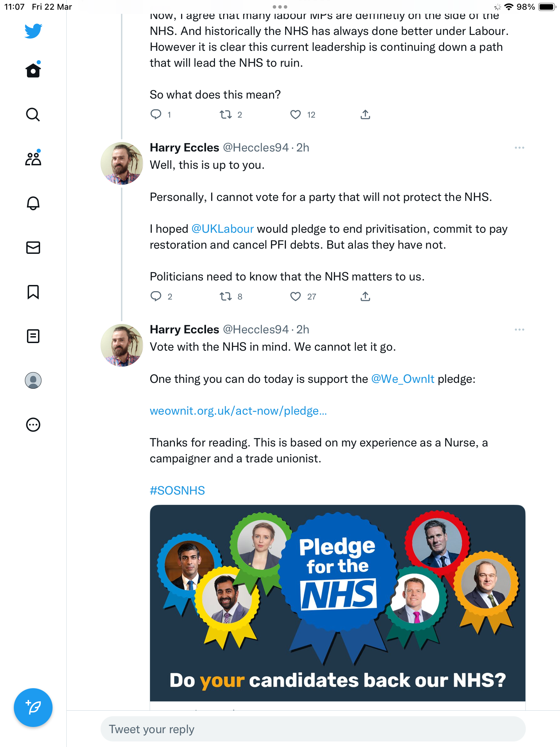560x747 pixels.
Task: Open the 'Pledge for the NHS' image card
Action: [337, 603]
